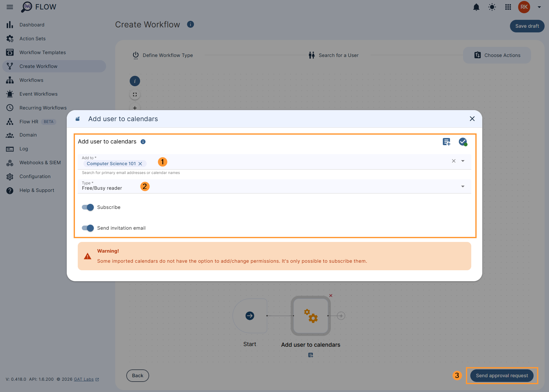Open the apps grid launcher

(508, 7)
